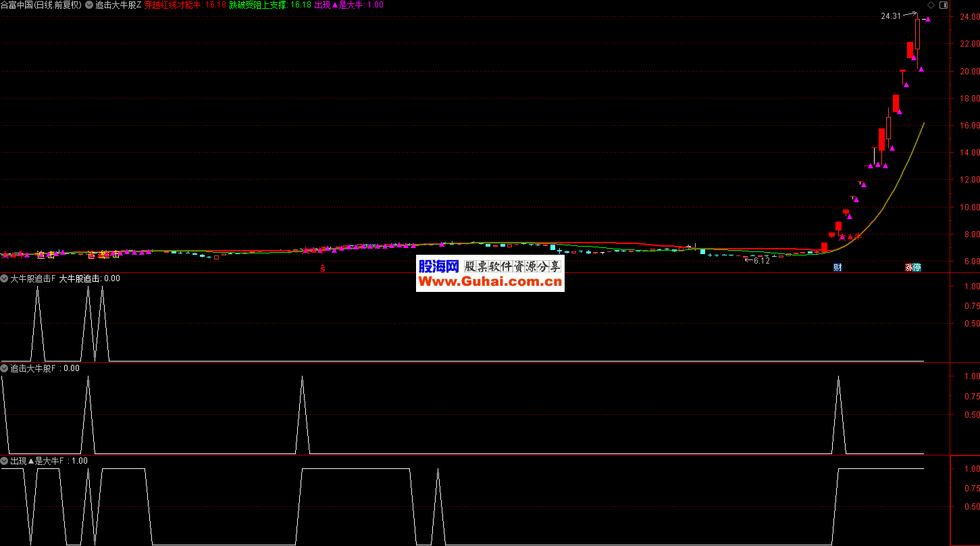Click the diamond icon at top right
The image size is (980, 546).
[931, 5]
